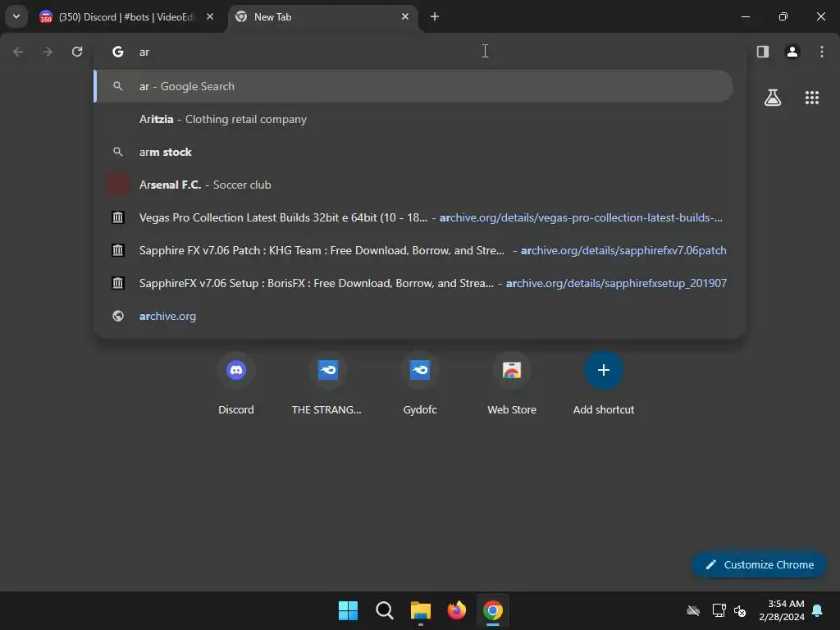
Task: Open the Google apps grid
Action: pos(811,98)
